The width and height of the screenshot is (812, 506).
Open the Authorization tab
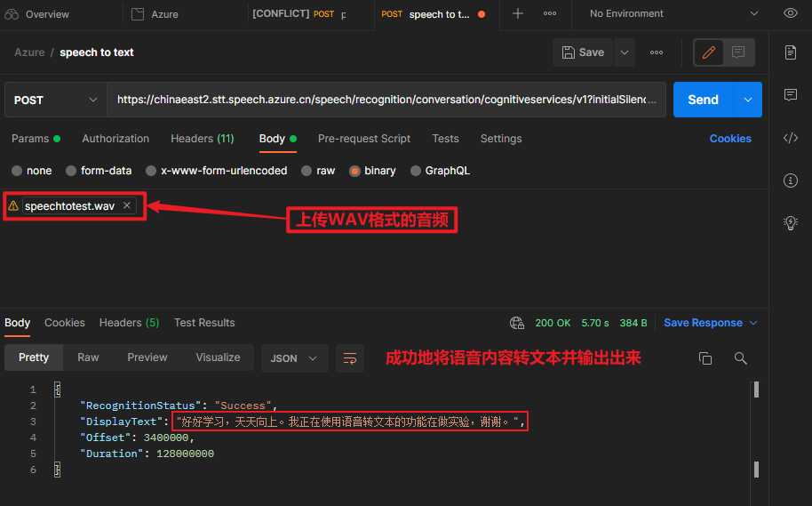coord(115,139)
